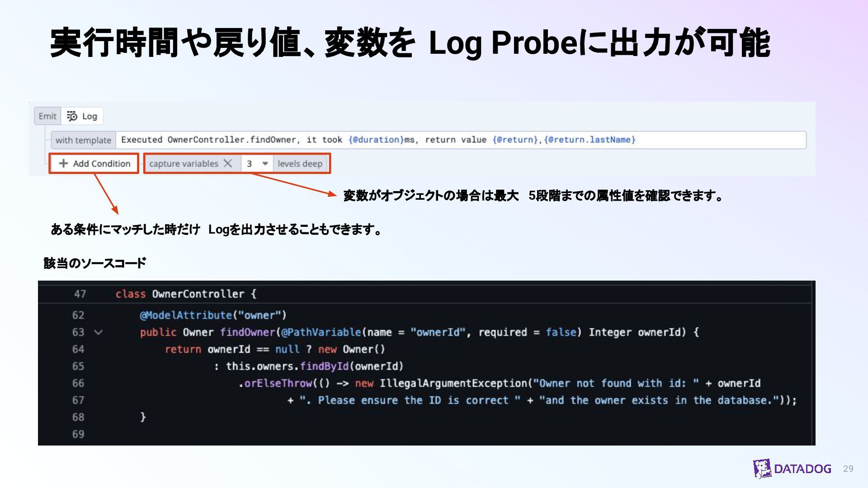The height and width of the screenshot is (488, 868).
Task: Click the Emit label tab
Action: coord(47,117)
